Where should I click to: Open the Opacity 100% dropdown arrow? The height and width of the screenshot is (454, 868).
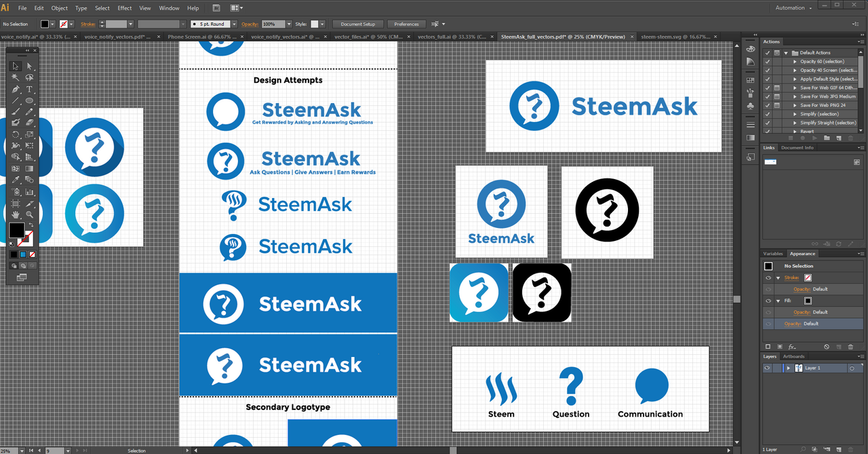pyautogui.click(x=290, y=24)
